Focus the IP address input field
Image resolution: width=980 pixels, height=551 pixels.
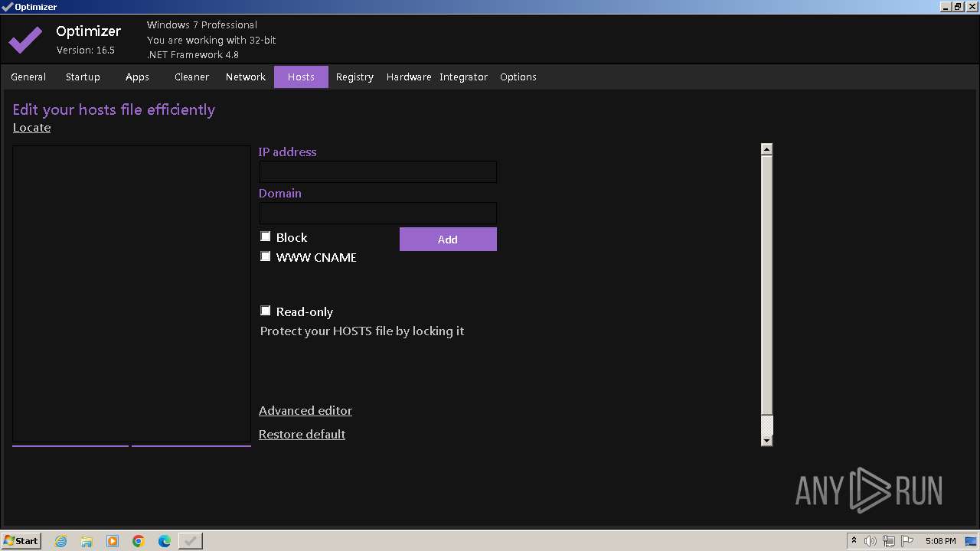click(x=378, y=172)
